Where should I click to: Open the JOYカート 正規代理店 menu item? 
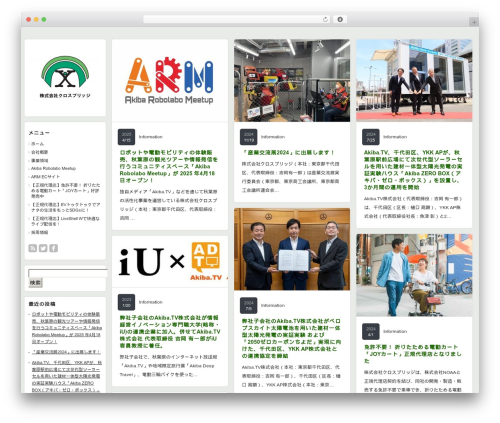[x=65, y=190]
